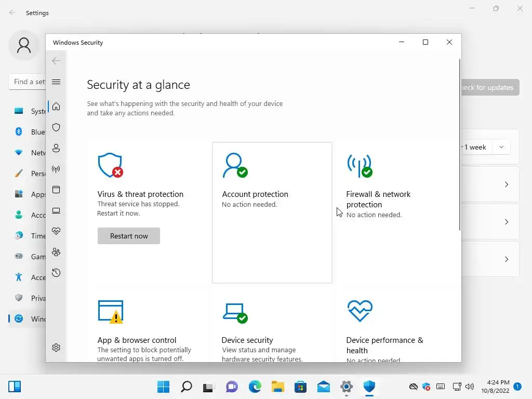This screenshot has height=399, width=532.
Task: Open Device security heading
Action: click(247, 340)
